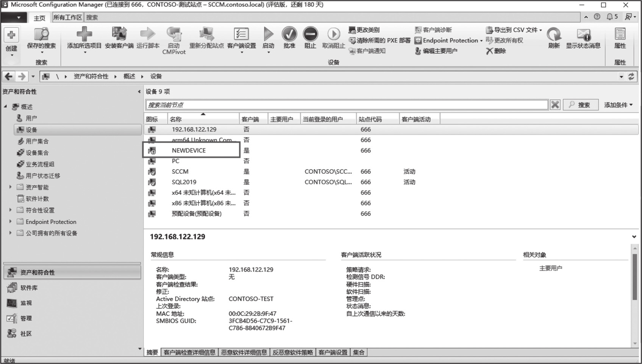The image size is (642, 364).
Task: Launch CMPivot (启动 CMPivot) icon
Action: pyautogui.click(x=174, y=34)
